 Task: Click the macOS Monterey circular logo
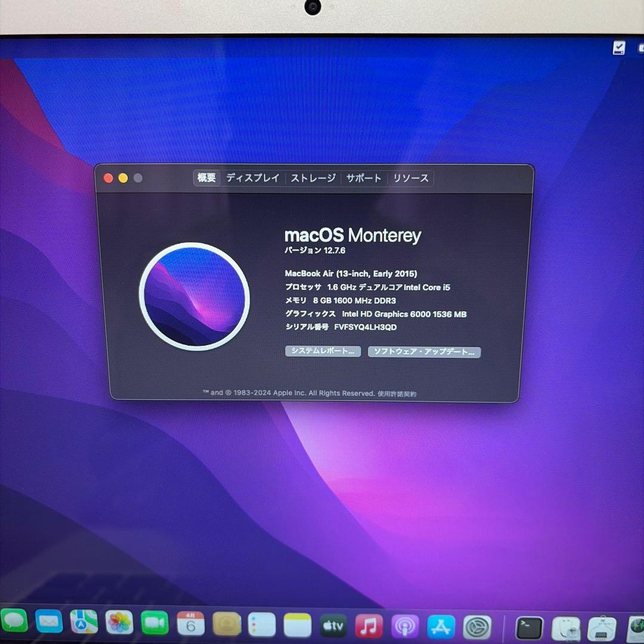[x=194, y=296]
